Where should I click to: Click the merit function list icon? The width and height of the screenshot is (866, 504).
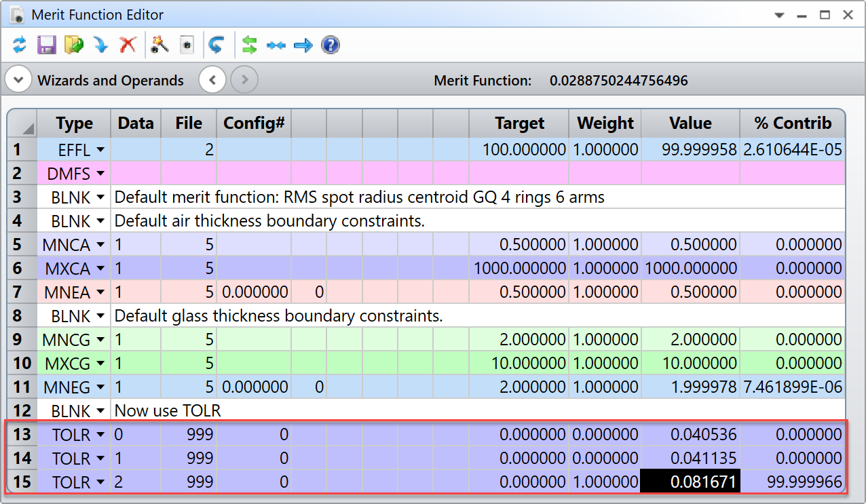point(187,45)
